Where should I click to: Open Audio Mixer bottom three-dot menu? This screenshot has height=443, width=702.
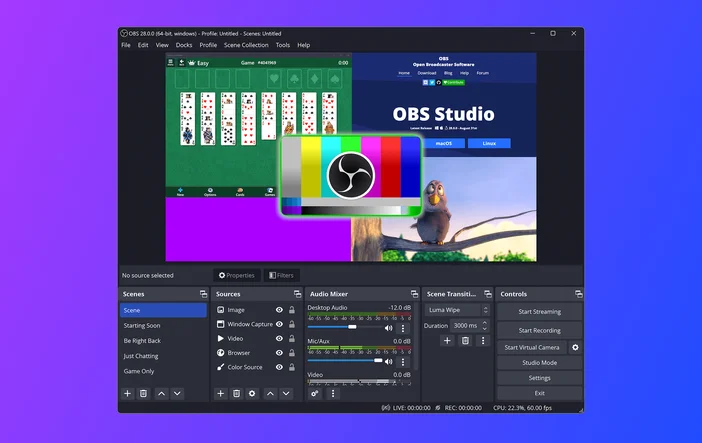click(333, 393)
